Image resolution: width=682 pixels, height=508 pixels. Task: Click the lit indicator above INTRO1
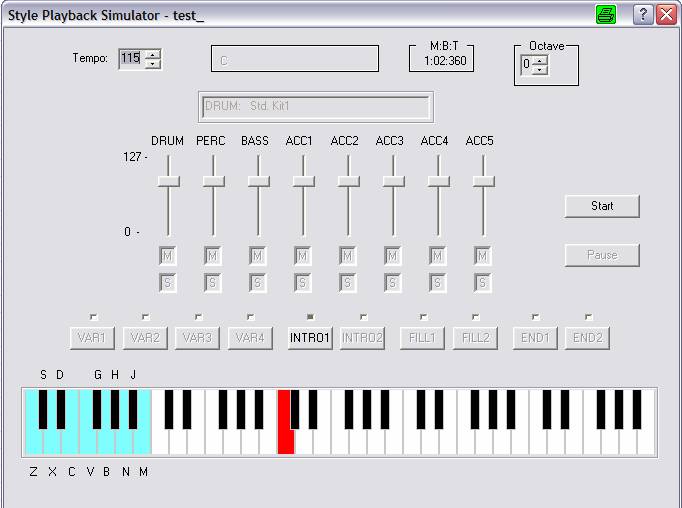[x=310, y=317]
